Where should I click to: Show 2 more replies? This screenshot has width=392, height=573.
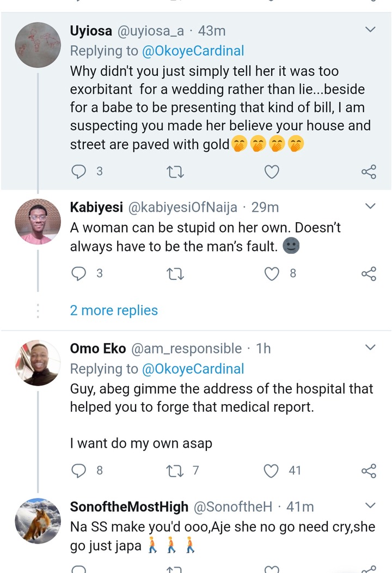tap(114, 310)
